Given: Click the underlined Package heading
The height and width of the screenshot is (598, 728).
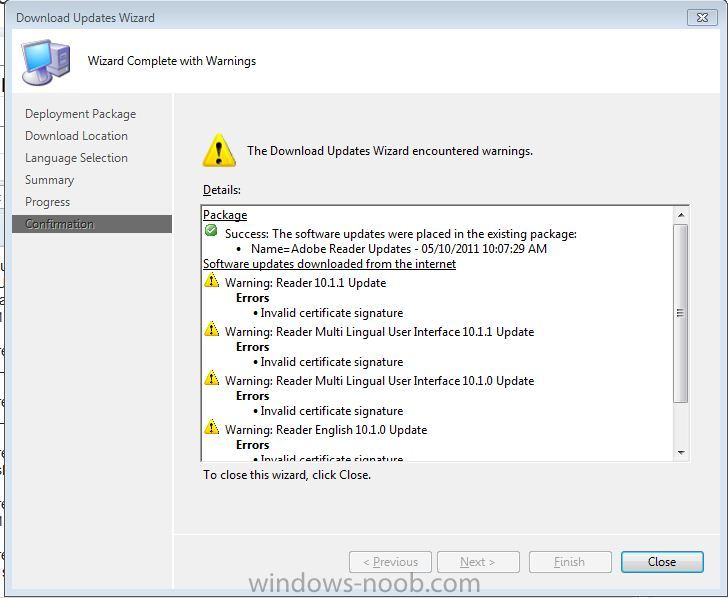Looking at the screenshot, I should click(x=225, y=215).
